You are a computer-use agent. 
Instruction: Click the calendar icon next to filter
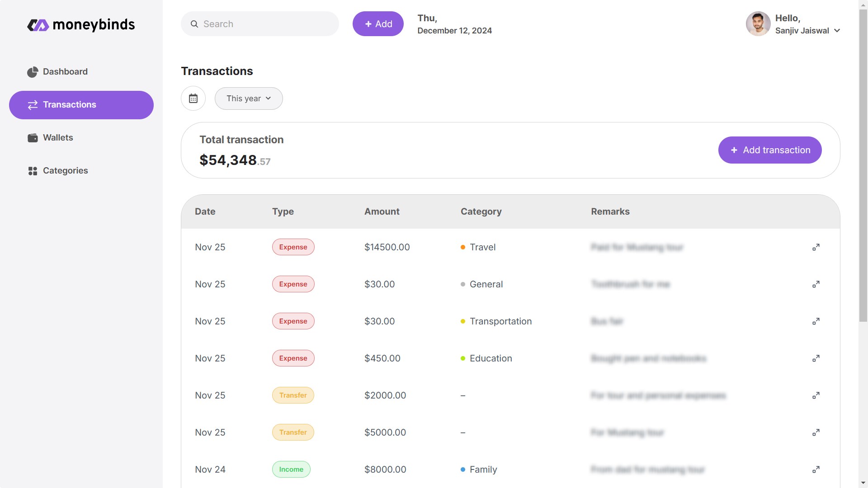(x=193, y=99)
